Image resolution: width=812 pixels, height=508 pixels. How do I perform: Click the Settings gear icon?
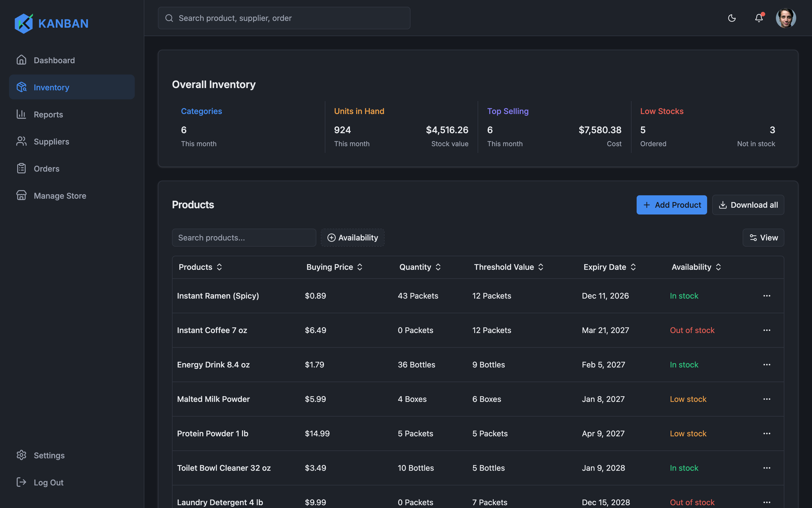pos(21,455)
